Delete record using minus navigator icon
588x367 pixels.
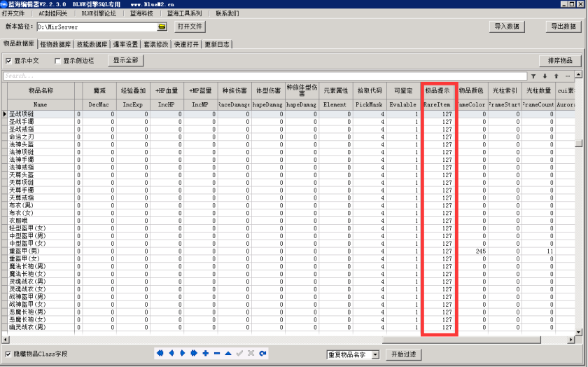[x=217, y=354]
